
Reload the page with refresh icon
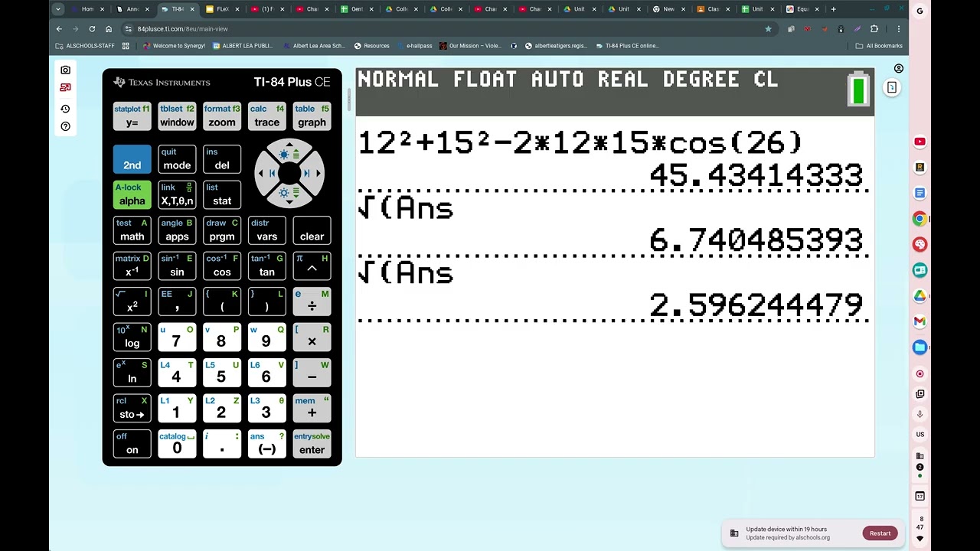(92, 28)
